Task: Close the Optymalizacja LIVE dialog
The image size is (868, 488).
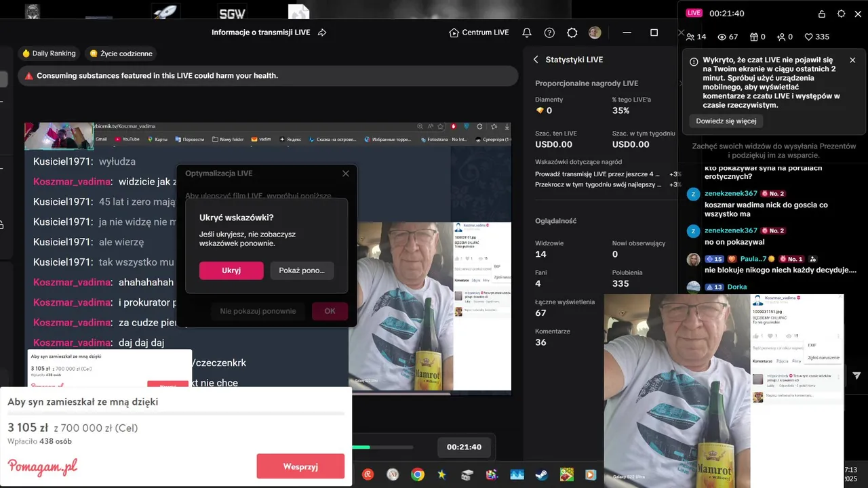Action: click(x=346, y=174)
